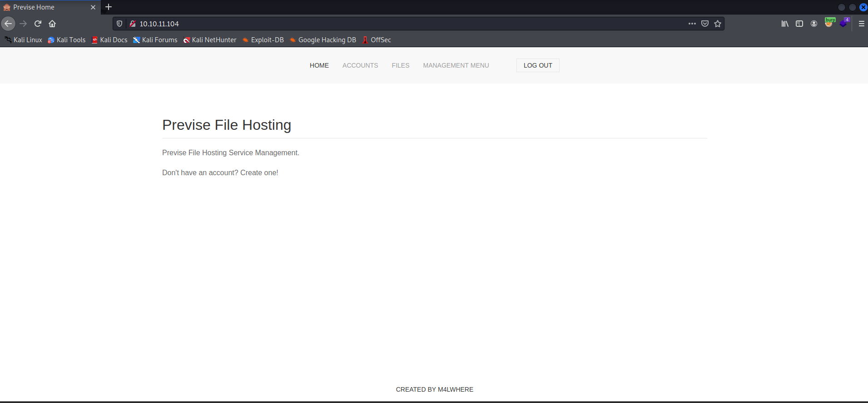This screenshot has height=403, width=868.
Task: Open the Firefox hamburger application menu
Action: click(x=861, y=24)
